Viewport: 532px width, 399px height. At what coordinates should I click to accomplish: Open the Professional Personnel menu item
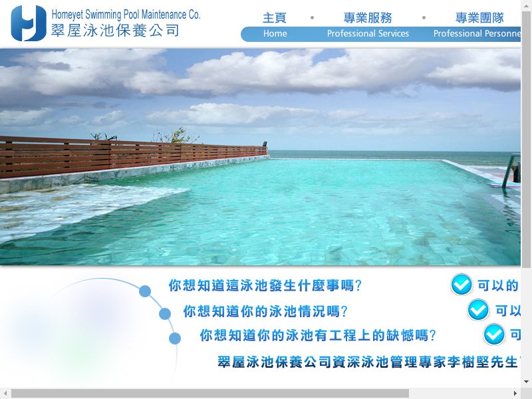477,34
